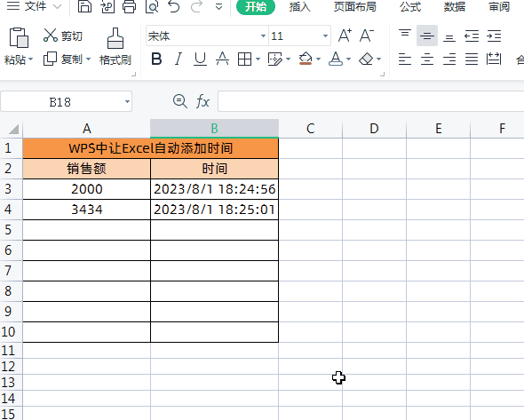
Task: Select cell containing 2023/8/1 18:25:01
Action: coord(214,210)
